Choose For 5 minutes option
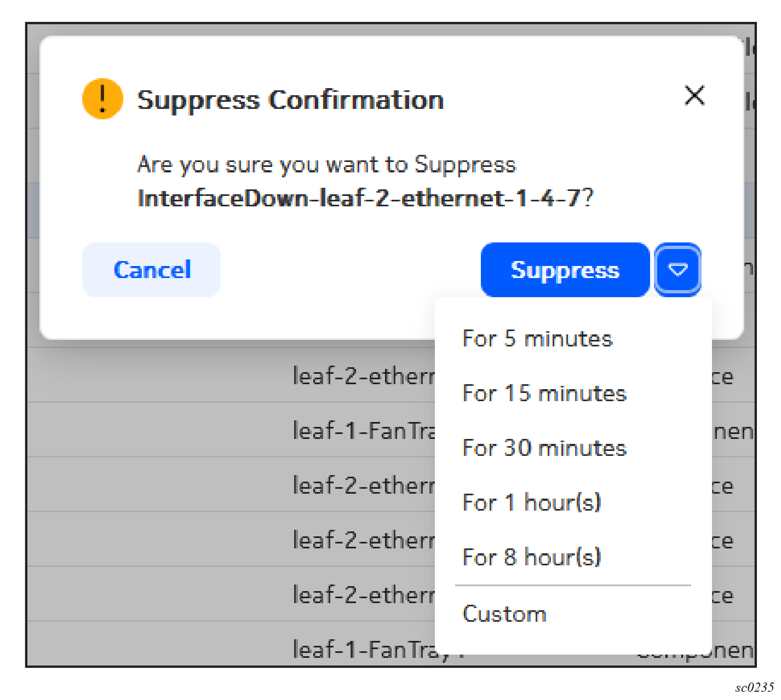Viewport: 781px width, 700px height. (537, 339)
